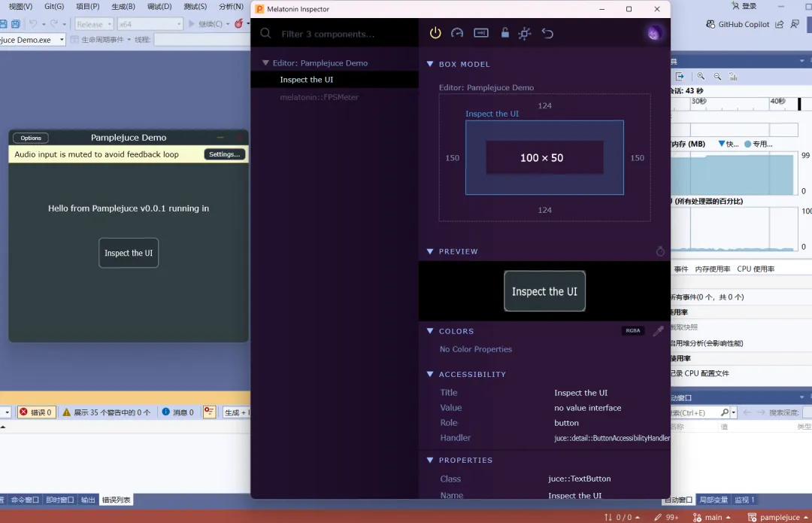The height and width of the screenshot is (523, 812).
Task: Click Inspect the UI button in Pamplejuce Demo
Action: tap(129, 253)
